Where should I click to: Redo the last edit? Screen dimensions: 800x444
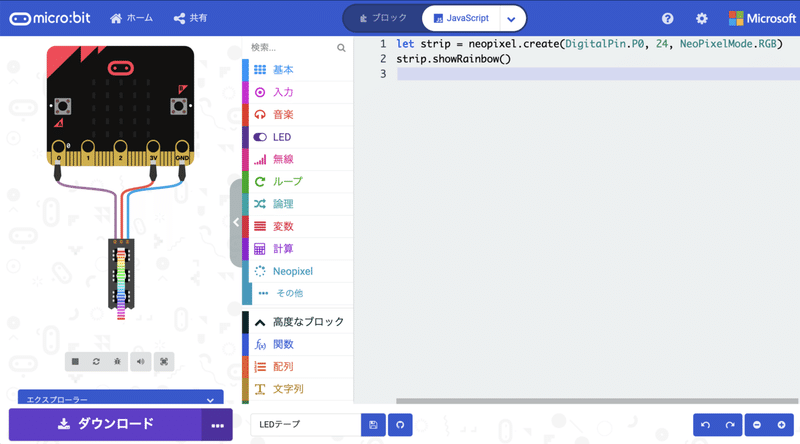tap(730, 425)
